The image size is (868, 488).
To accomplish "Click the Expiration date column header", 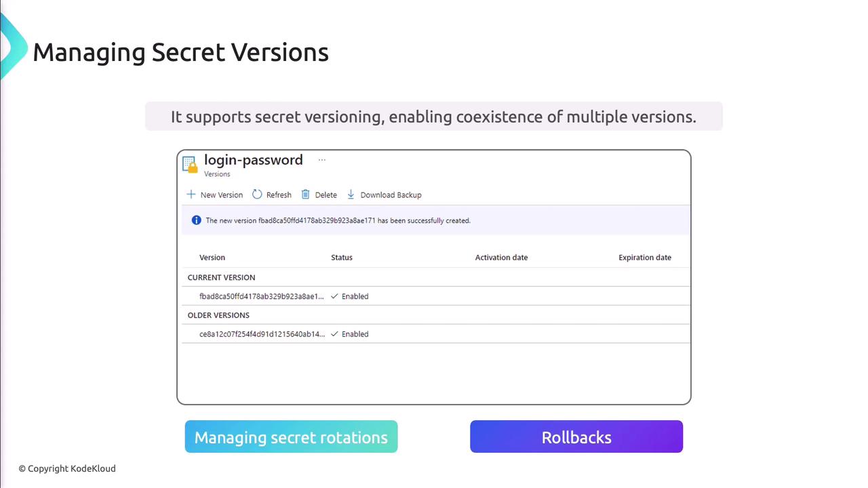I will [x=644, y=258].
